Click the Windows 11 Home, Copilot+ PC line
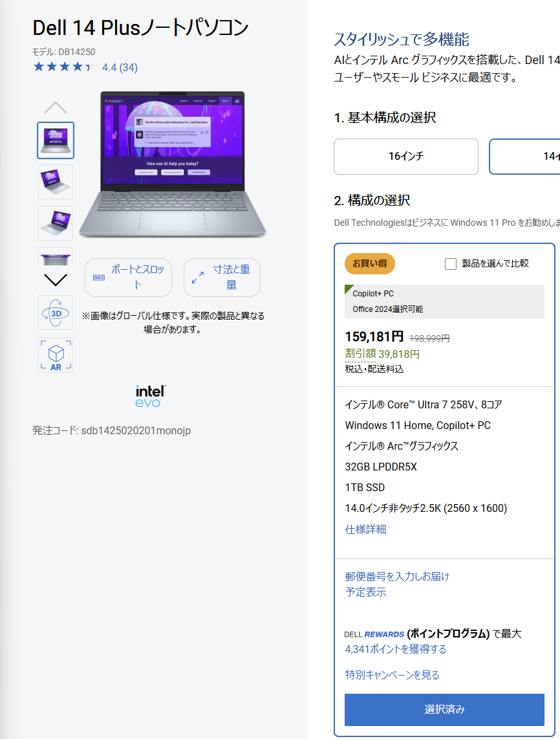The height and width of the screenshot is (739, 560). [418, 425]
